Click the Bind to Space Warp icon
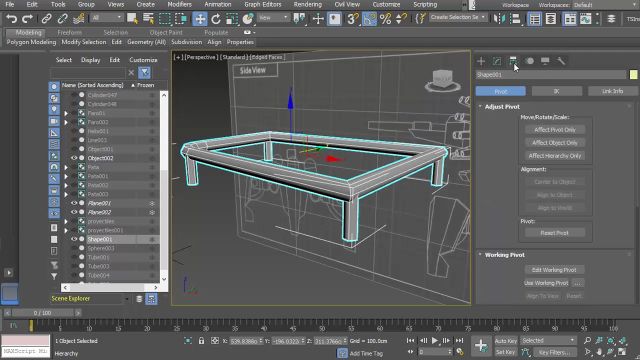Image resolution: width=640 pixels, height=360 pixels. pos(78,19)
